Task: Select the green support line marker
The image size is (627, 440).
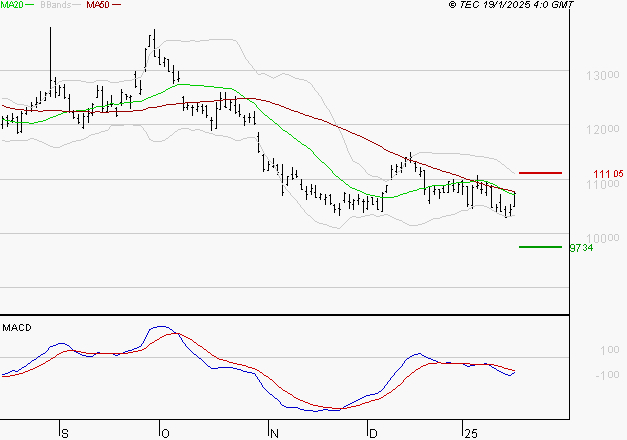Action: coord(541,246)
